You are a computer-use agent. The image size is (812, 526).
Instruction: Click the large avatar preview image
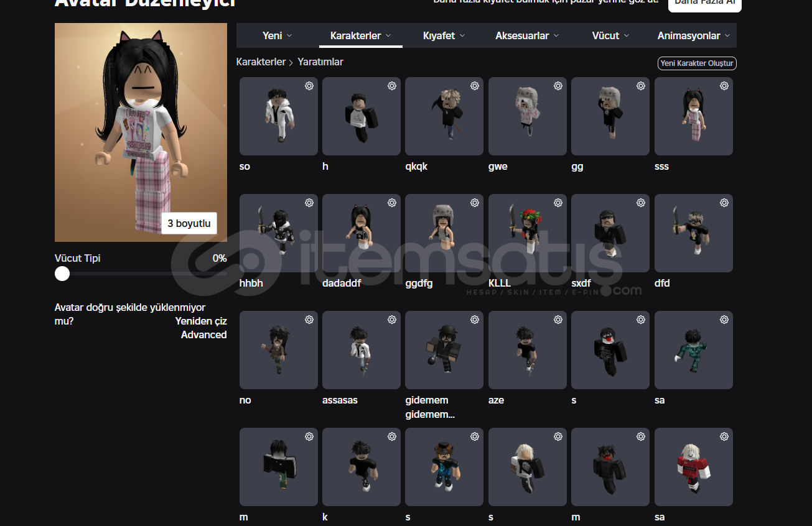tap(141, 132)
